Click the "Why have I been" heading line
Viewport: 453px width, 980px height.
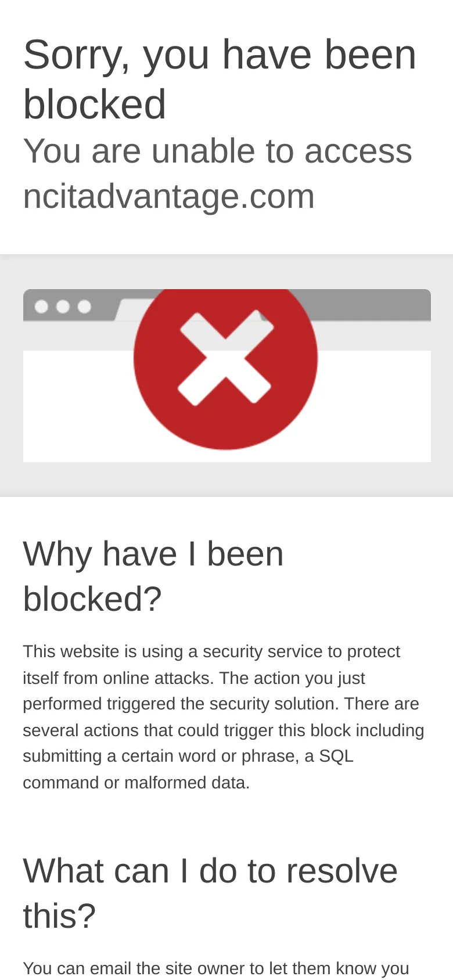(x=153, y=553)
